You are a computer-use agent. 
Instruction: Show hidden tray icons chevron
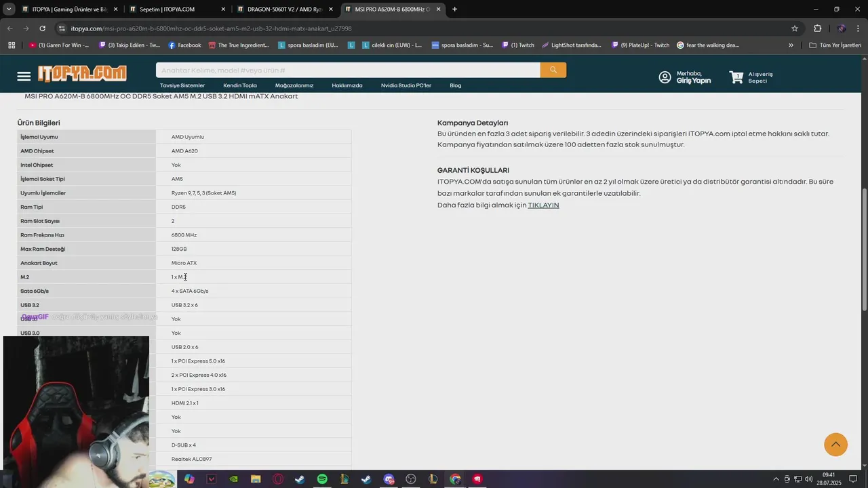pos(776,479)
